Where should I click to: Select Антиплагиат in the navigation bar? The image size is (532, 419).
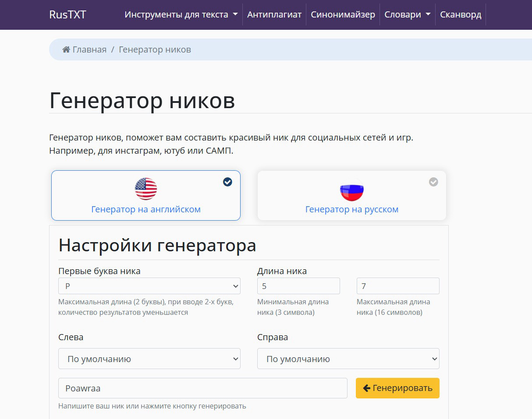(x=274, y=14)
